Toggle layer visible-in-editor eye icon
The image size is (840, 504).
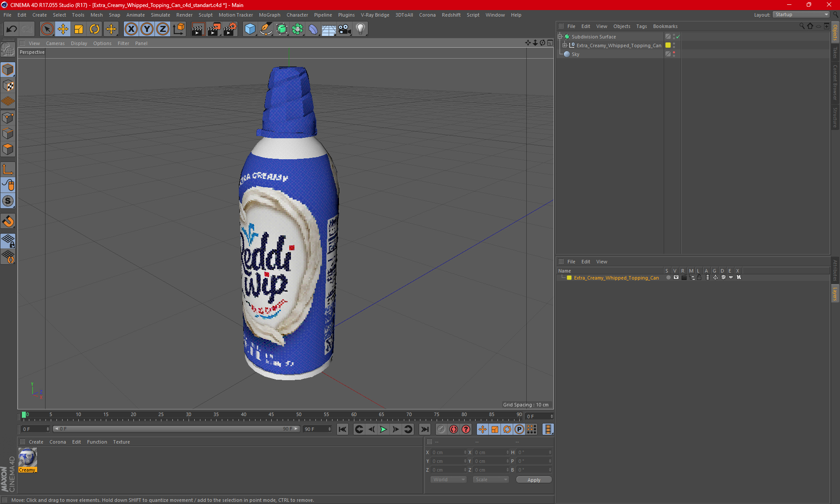(676, 277)
